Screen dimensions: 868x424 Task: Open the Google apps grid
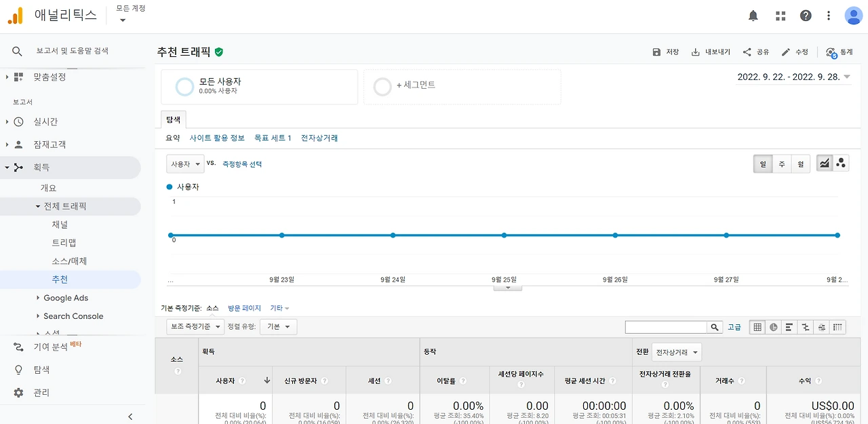[781, 16]
